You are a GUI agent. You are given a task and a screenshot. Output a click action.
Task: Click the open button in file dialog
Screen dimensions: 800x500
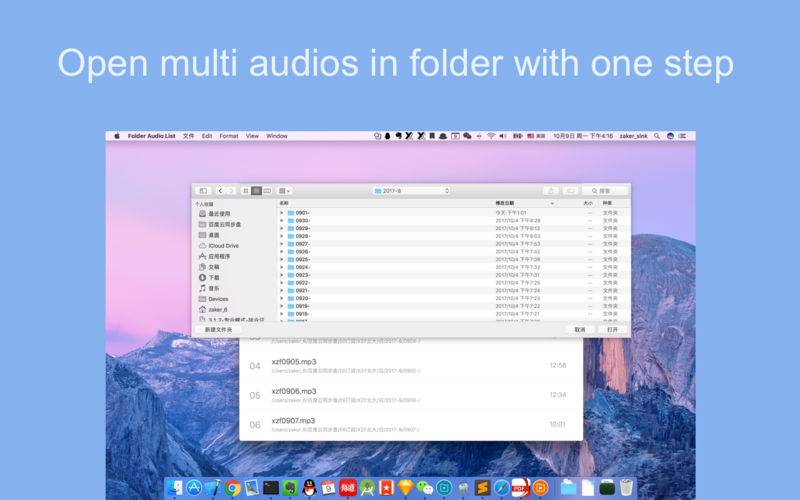pos(612,330)
